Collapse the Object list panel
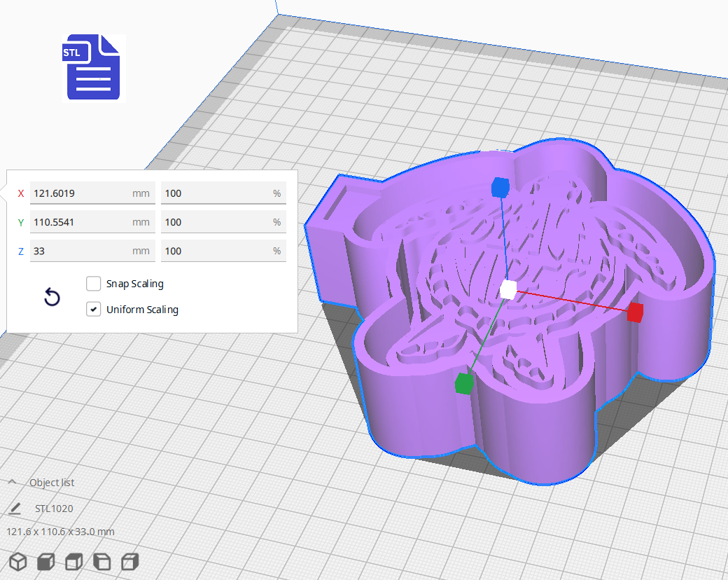This screenshot has height=580, width=728. pos(12,482)
